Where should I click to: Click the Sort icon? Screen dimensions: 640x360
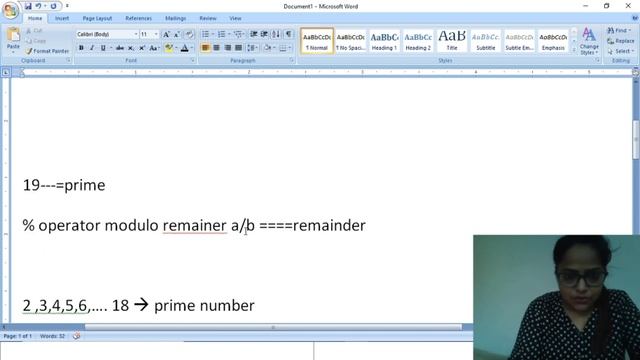click(x=276, y=34)
